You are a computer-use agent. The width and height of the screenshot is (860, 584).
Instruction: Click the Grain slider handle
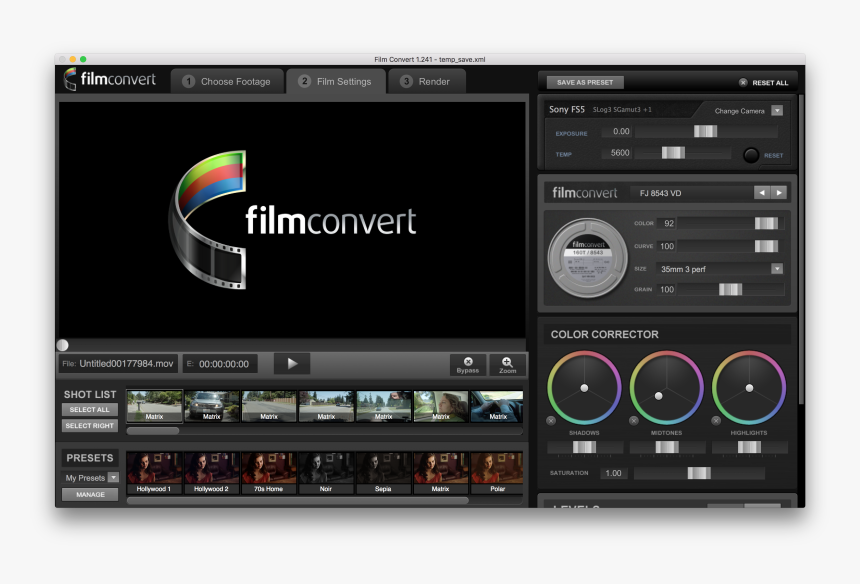[731, 289]
